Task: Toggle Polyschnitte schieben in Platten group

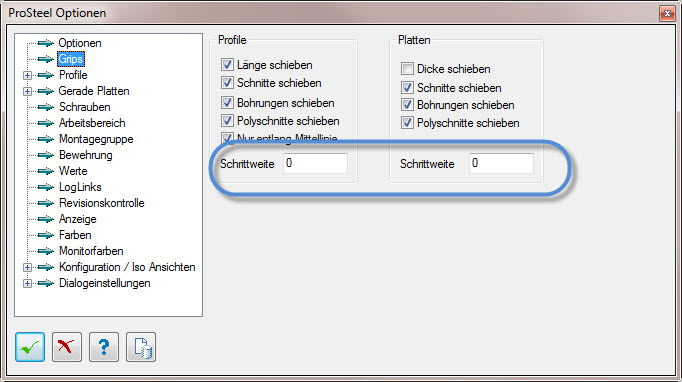Action: click(x=407, y=123)
